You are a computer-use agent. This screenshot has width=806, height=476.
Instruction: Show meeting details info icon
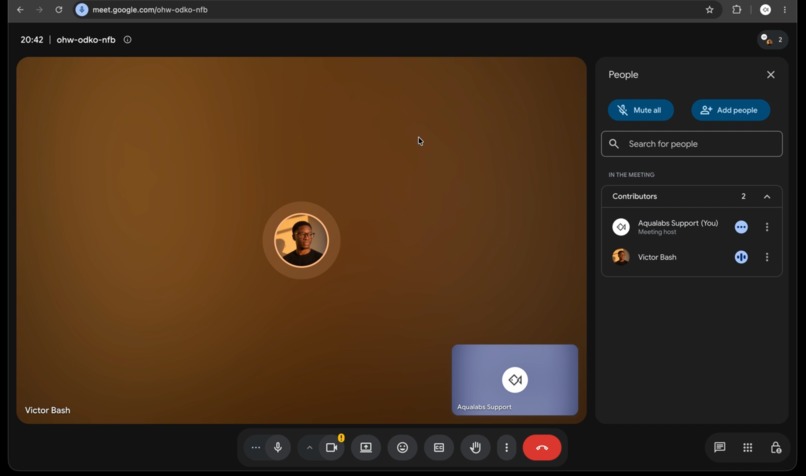(127, 40)
